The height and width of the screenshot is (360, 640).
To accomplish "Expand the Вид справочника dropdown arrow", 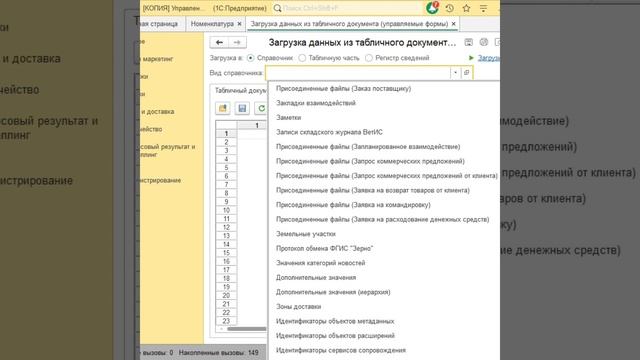I will pos(456,73).
